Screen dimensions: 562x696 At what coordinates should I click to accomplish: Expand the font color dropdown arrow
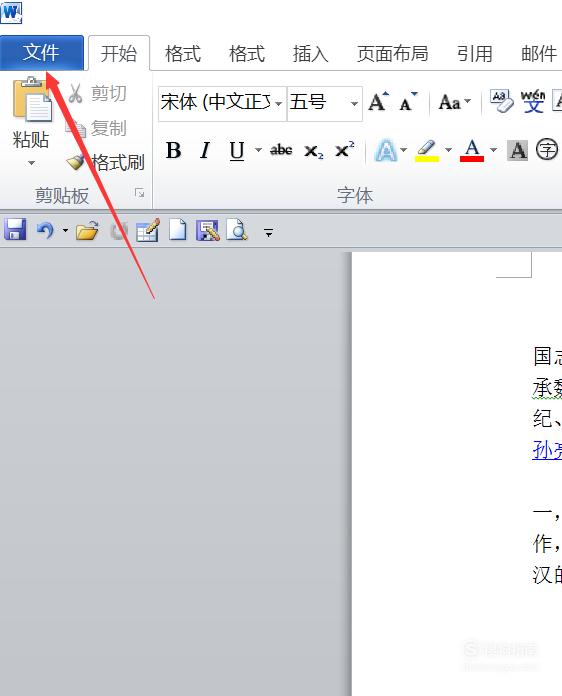(494, 150)
